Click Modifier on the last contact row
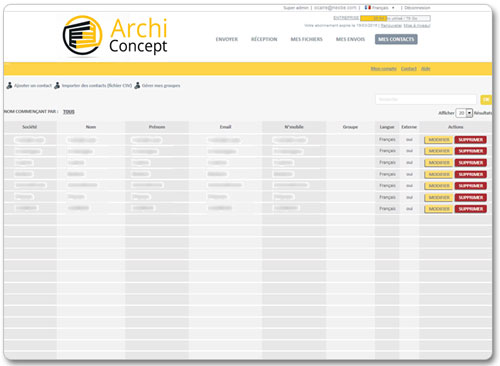Screen dimensions: 500x366 click(438, 209)
